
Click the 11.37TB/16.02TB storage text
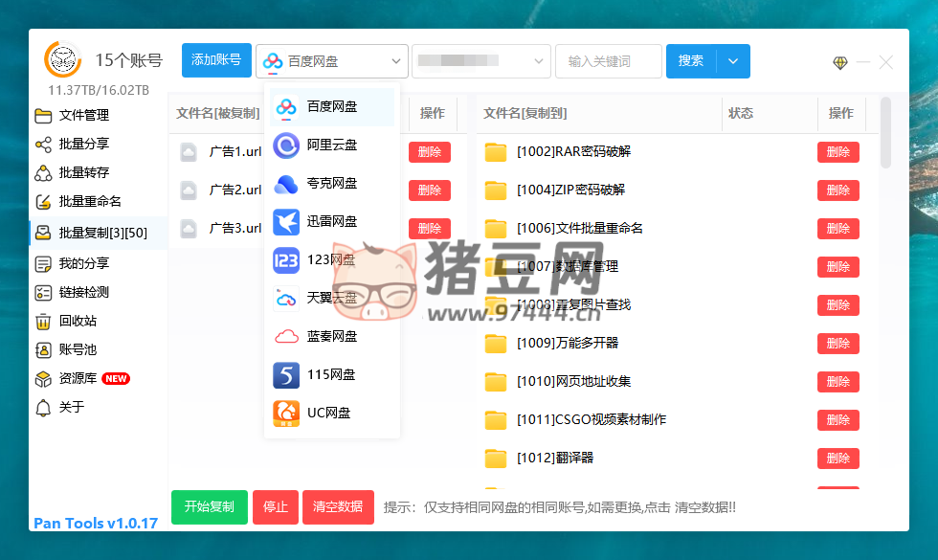tap(99, 90)
